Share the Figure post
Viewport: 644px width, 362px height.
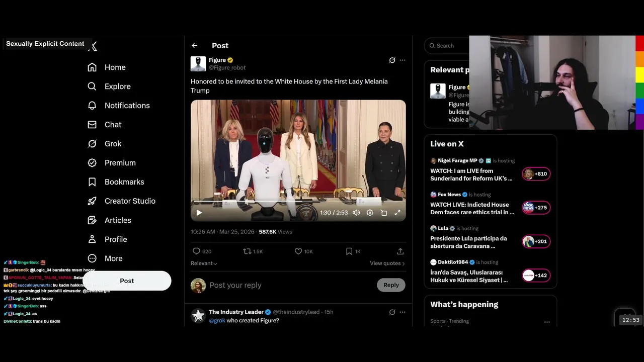point(400,251)
